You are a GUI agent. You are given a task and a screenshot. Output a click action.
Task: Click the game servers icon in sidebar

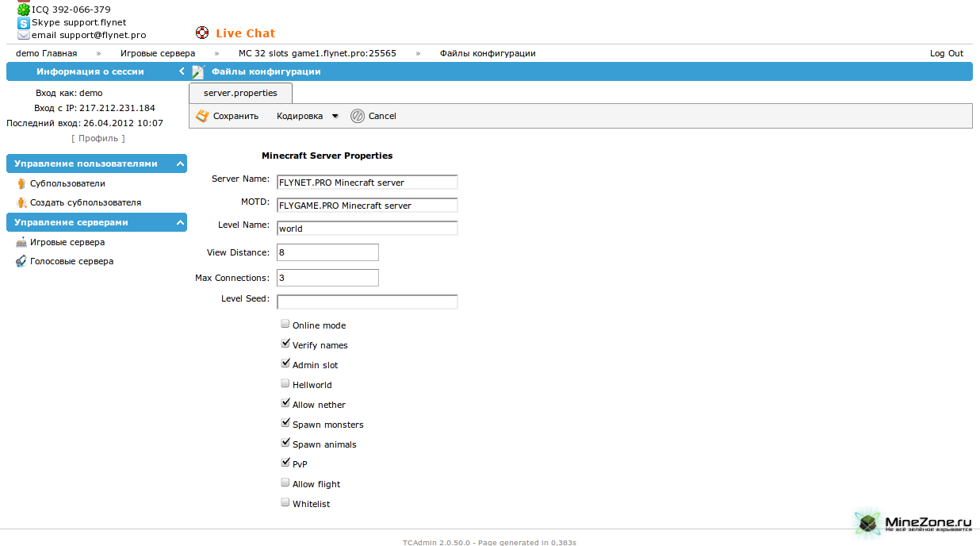pyautogui.click(x=21, y=243)
